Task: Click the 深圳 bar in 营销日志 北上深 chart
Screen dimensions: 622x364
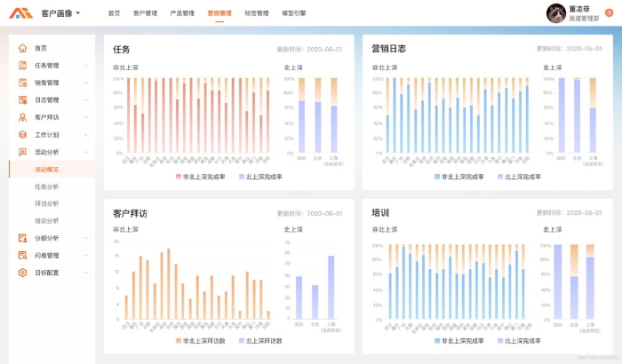Action: tap(562, 115)
